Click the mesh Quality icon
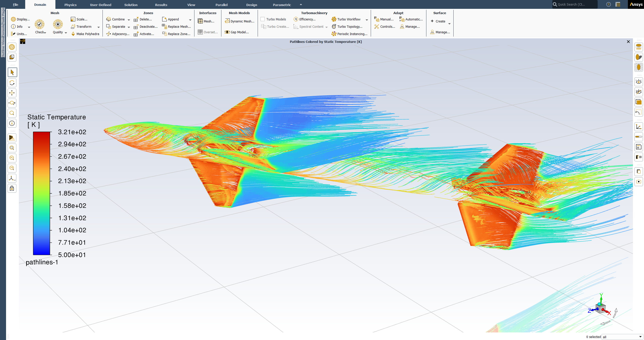This screenshot has width=644, height=340. coord(58,24)
